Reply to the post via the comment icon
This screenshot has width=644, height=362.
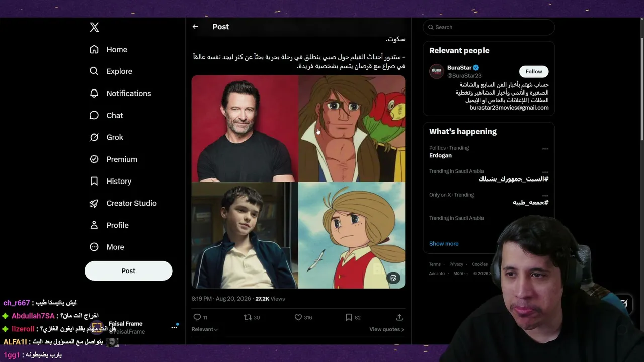197,317
